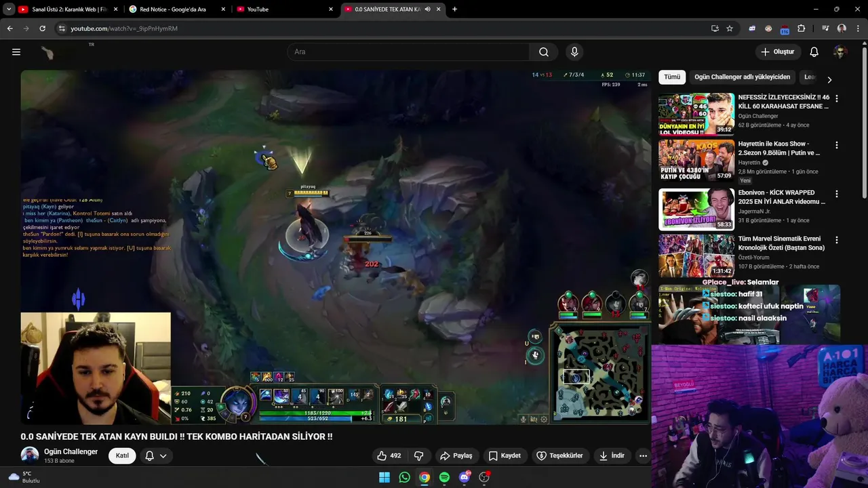Open a new browser tab with plus
Viewport: 868px width, 488px height.
pyautogui.click(x=454, y=9)
